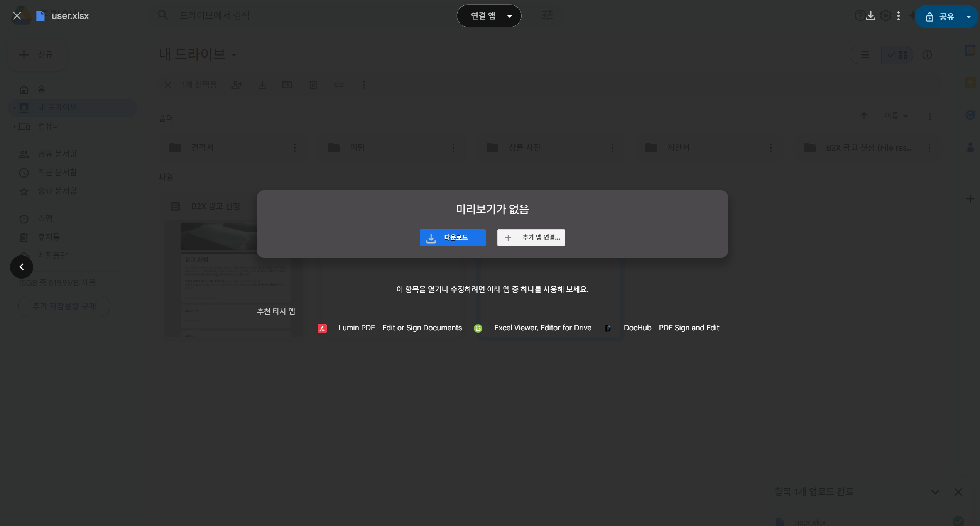980x526 pixels.
Task: Switch to grid layout view toggle
Action: (x=897, y=55)
